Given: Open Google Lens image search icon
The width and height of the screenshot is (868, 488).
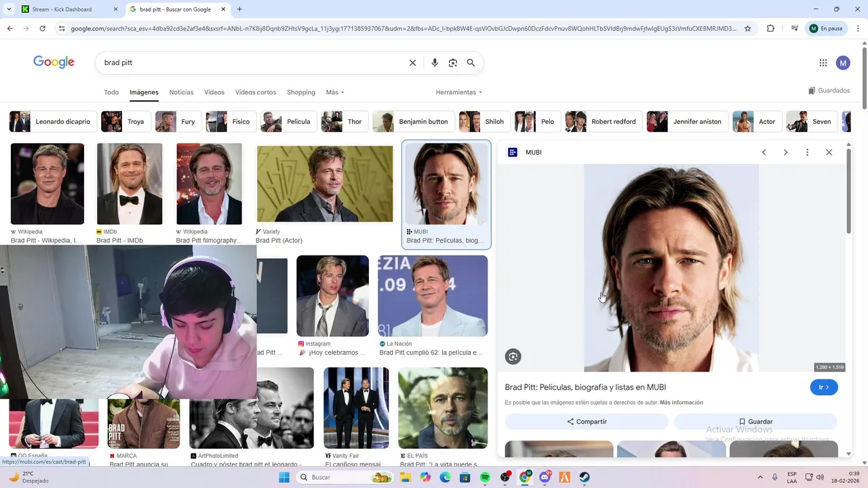Looking at the screenshot, I should (x=453, y=62).
